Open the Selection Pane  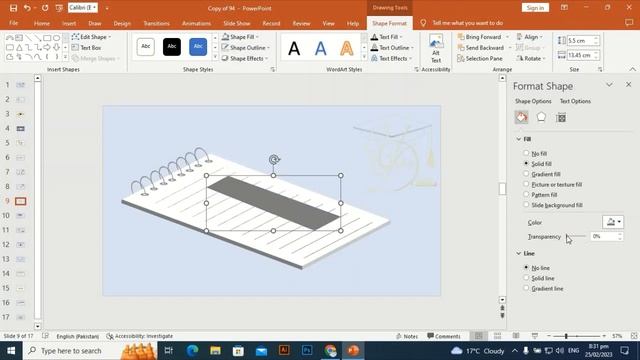480,58
